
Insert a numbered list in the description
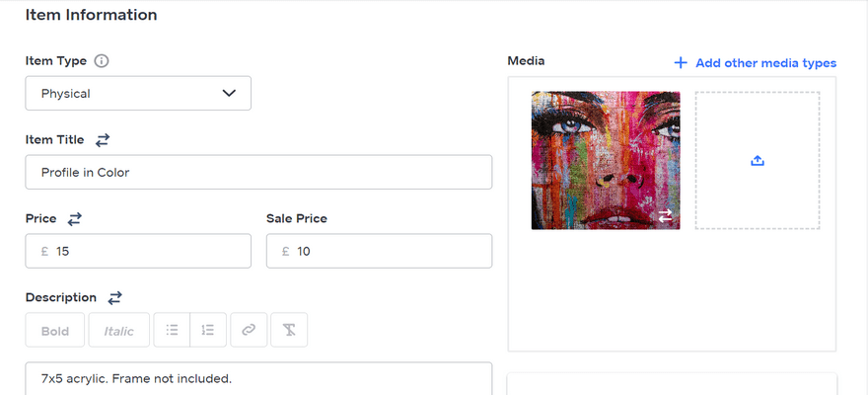coord(208,331)
